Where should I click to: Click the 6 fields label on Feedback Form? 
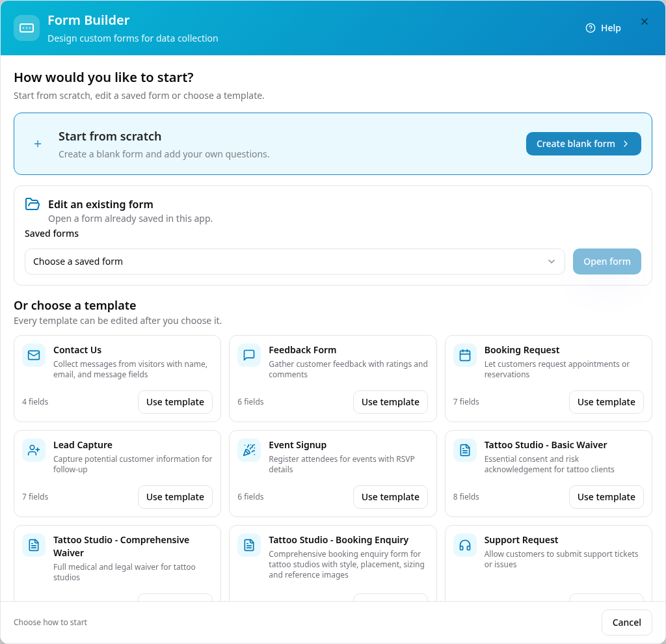(x=250, y=402)
